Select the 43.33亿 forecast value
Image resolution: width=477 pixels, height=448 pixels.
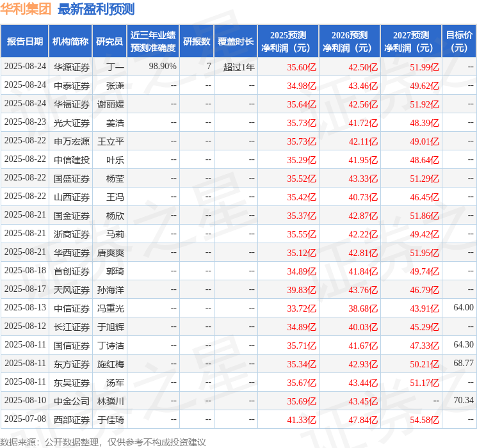click(x=363, y=179)
